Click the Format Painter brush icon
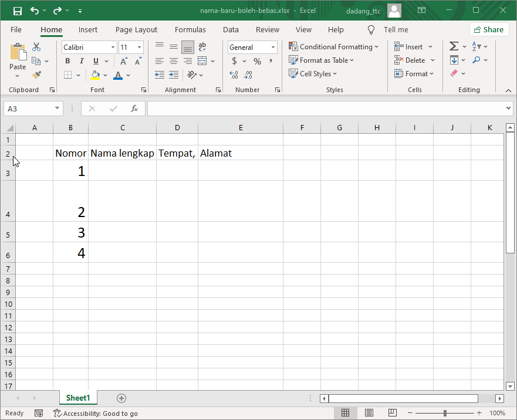Viewport: 517px width, 420px height. (36, 74)
